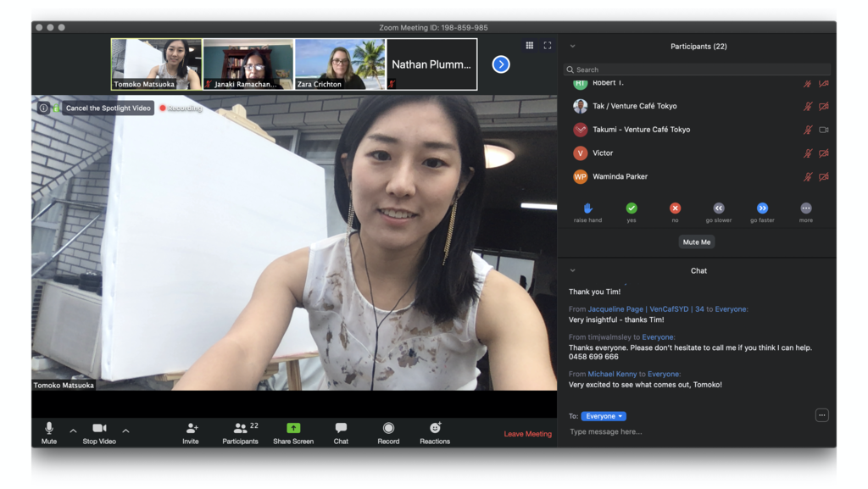Image resolution: width=868 pixels, height=489 pixels.
Task: Enter full screen mode
Action: click(548, 46)
